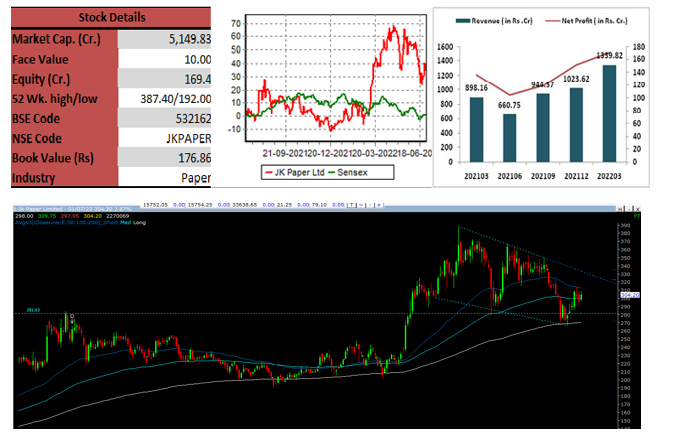Toggle the JK Paper Ltd legend entry
The image size is (674, 439).
pyautogui.click(x=295, y=172)
